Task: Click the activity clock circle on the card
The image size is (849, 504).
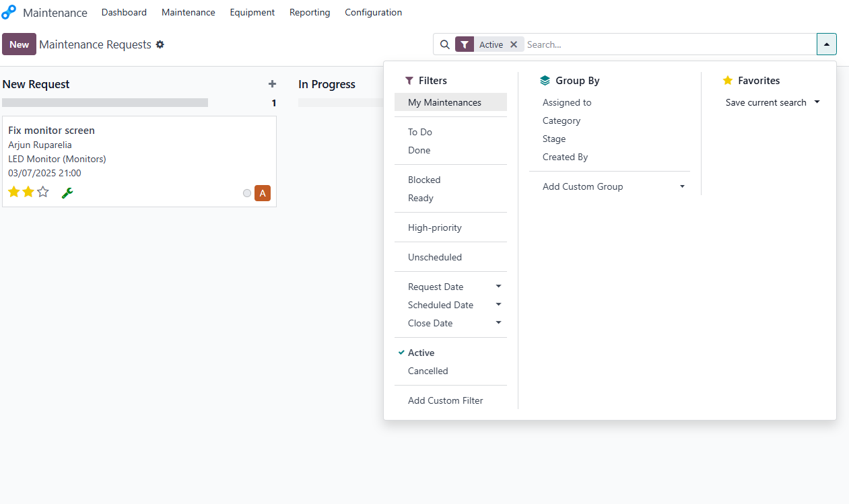Action: (x=246, y=192)
